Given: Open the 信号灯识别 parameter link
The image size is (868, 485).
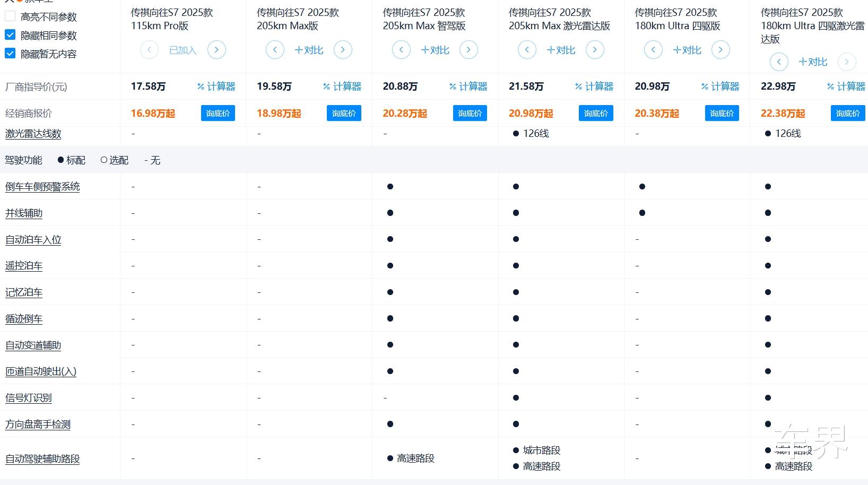Looking at the screenshot, I should click(x=29, y=398).
